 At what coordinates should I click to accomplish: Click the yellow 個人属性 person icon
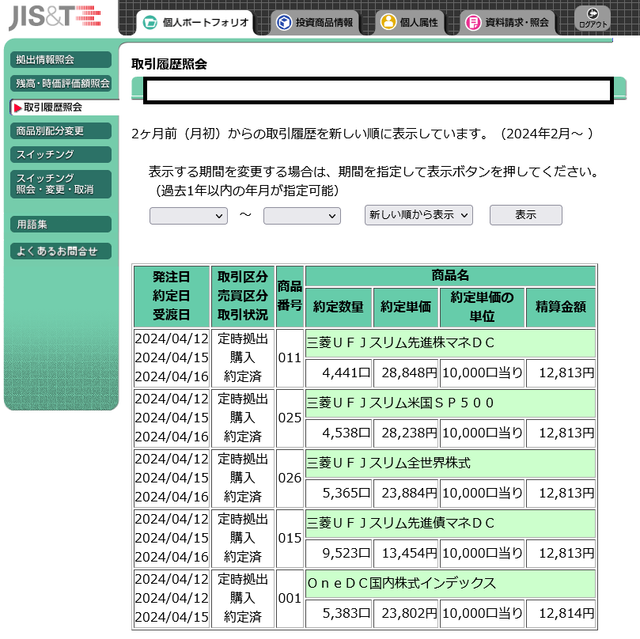coord(388,22)
